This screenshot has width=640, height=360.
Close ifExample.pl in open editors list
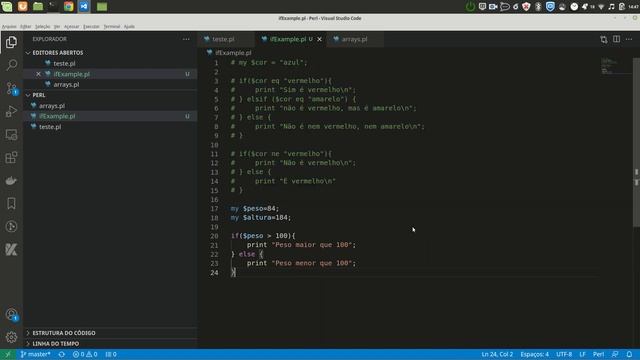point(38,74)
